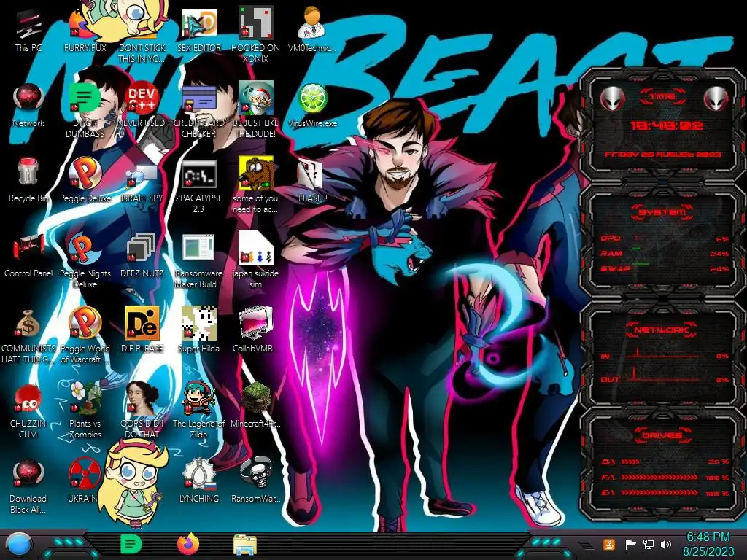Image resolution: width=747 pixels, height=560 pixels.
Task: Click the widget clock reading 18:48
Action: (666, 125)
